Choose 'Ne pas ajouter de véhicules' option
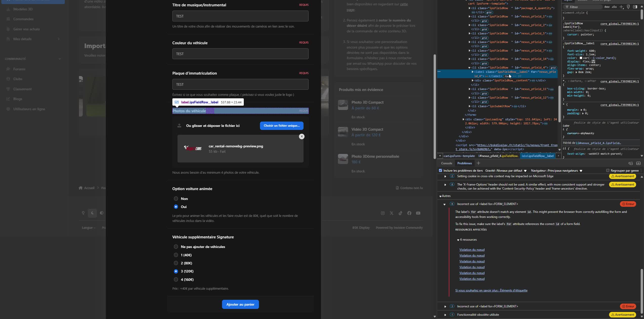 [176, 247]
